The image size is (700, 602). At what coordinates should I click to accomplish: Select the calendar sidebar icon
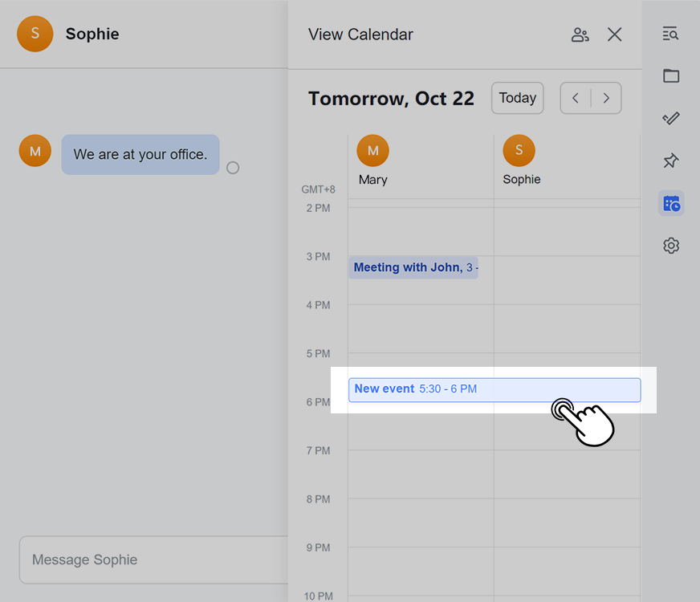tap(671, 204)
